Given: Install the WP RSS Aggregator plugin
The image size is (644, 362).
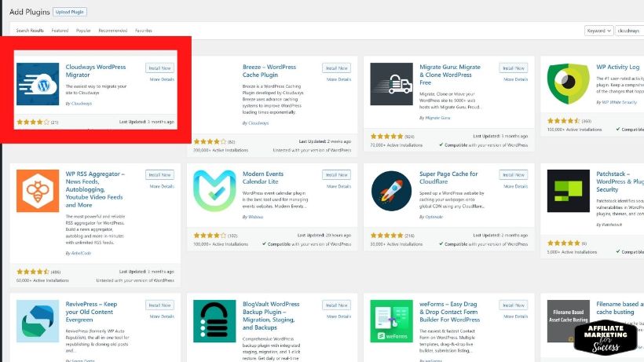Looking at the screenshot, I should (159, 175).
